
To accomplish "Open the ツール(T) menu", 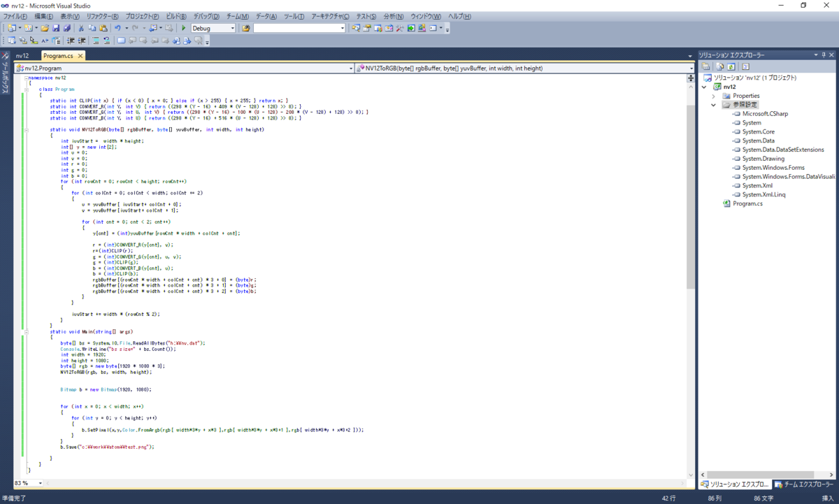I will (x=296, y=16).
